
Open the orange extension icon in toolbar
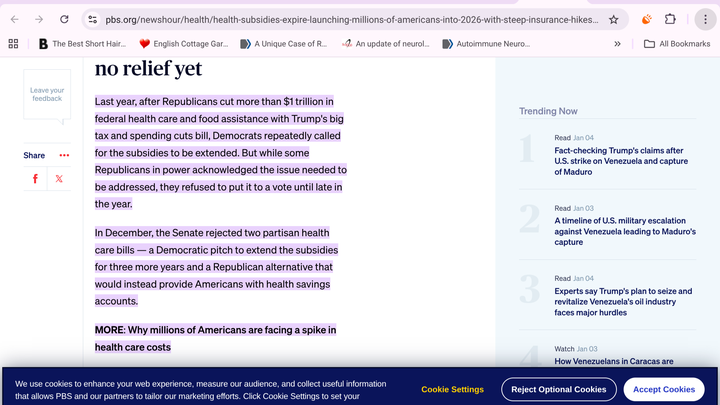pyautogui.click(x=646, y=19)
